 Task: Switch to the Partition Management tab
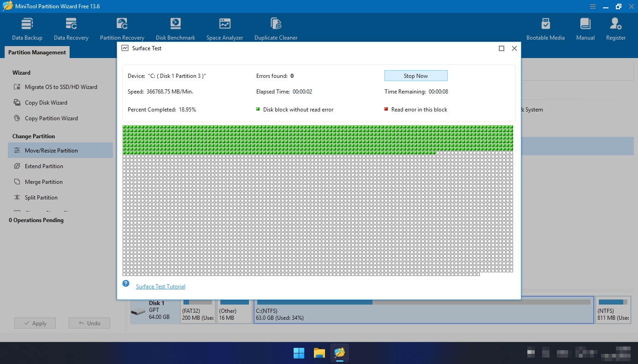coord(37,53)
